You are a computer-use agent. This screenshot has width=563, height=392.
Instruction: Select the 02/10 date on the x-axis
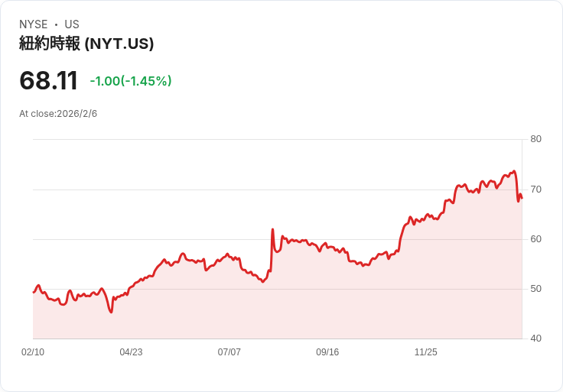click(33, 352)
